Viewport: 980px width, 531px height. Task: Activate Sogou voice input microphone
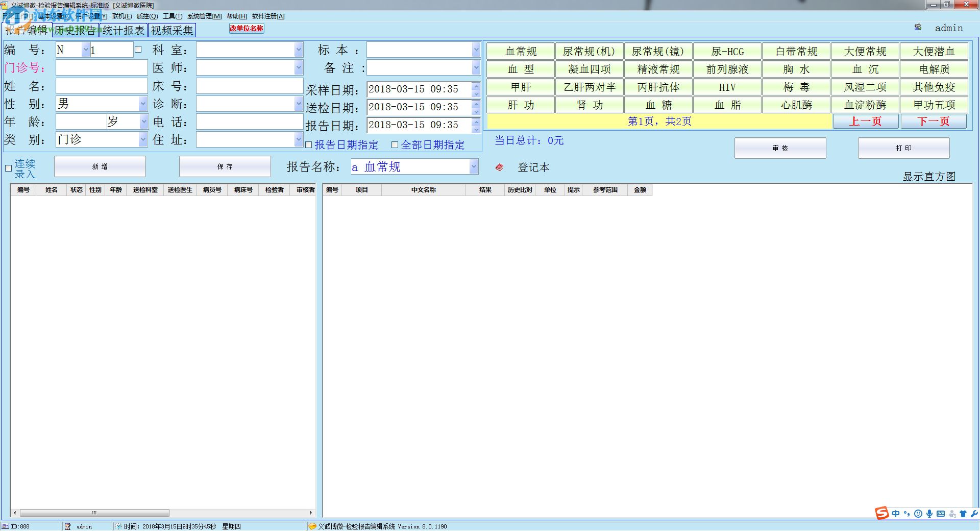tap(929, 514)
